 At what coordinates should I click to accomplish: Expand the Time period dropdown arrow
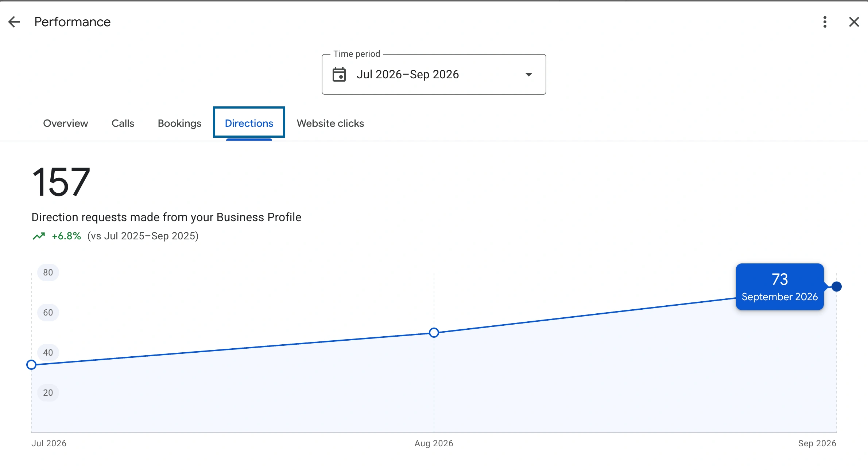coord(528,74)
